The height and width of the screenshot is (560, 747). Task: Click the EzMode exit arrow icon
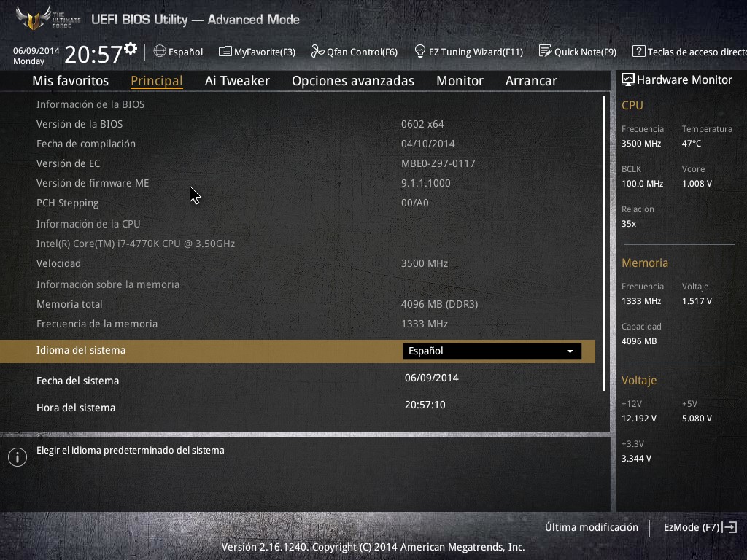tap(730, 527)
